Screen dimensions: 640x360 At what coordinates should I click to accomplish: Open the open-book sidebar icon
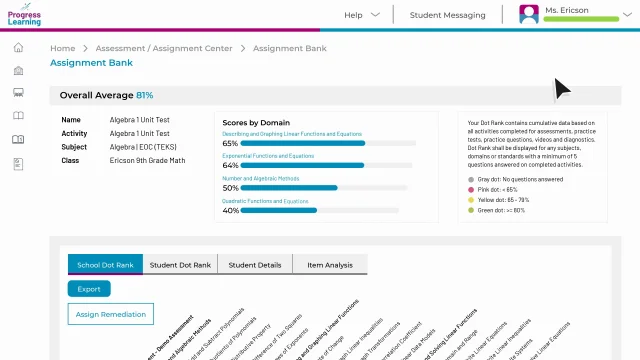[18, 116]
